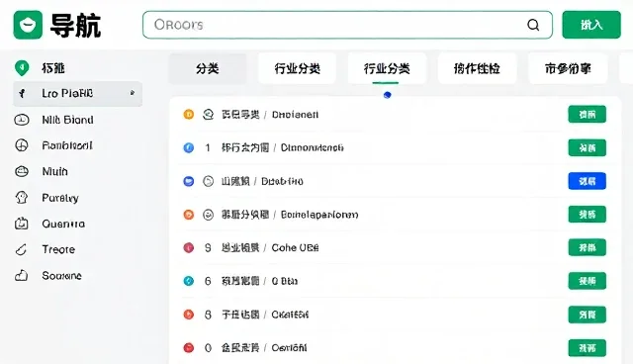Click the leaf icon beside Treote
This screenshot has height=364, width=633.
[x=21, y=249]
